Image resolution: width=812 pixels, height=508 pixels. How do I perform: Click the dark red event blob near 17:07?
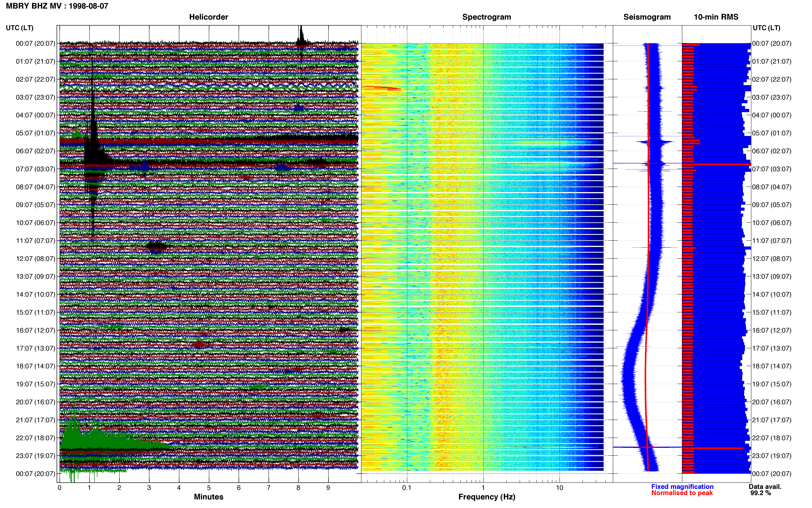[199, 344]
